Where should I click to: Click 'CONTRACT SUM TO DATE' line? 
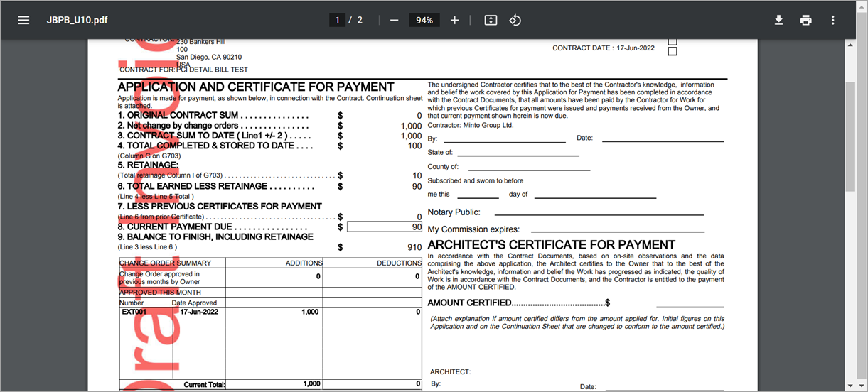[x=214, y=136]
